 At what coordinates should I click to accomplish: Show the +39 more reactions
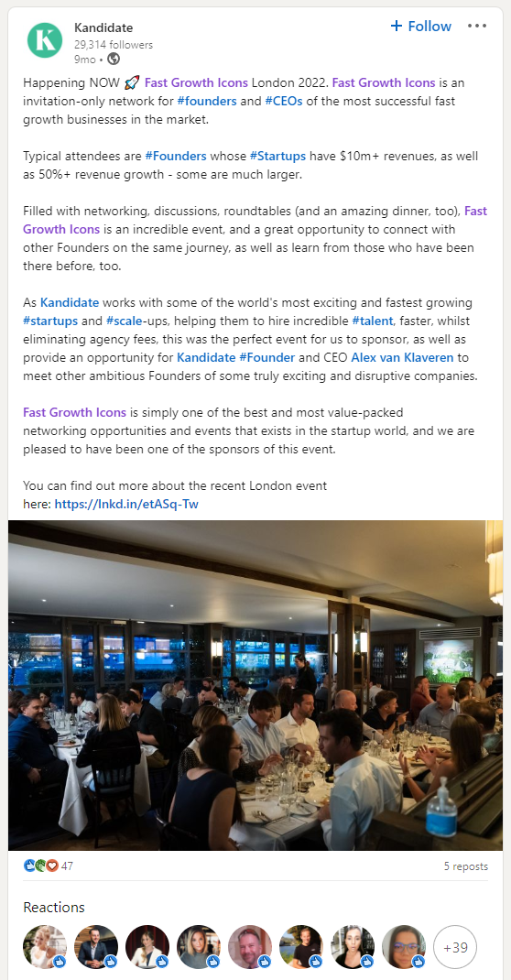point(455,947)
